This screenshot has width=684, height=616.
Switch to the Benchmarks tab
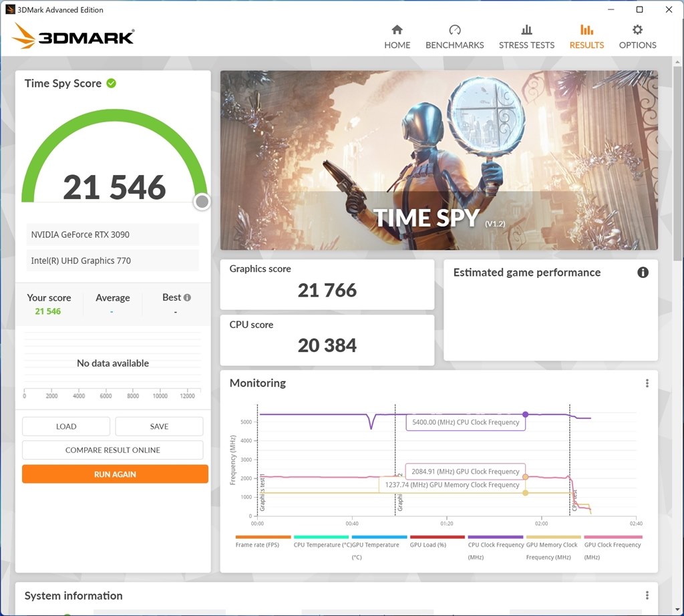point(454,37)
